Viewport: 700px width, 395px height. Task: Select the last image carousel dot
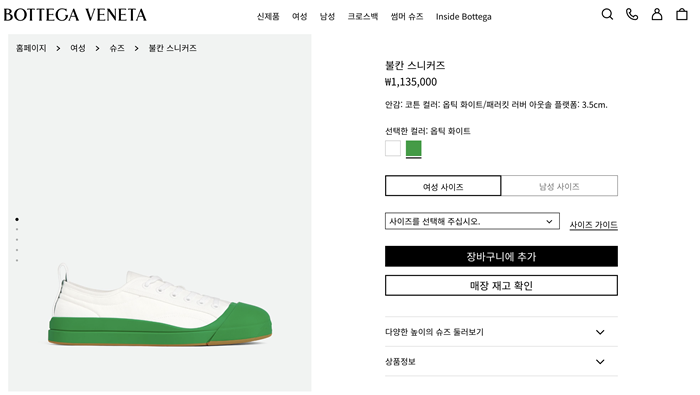point(17,260)
